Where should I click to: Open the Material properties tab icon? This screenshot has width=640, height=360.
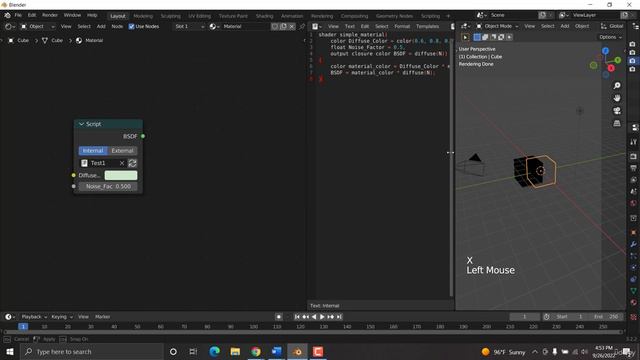[633, 302]
